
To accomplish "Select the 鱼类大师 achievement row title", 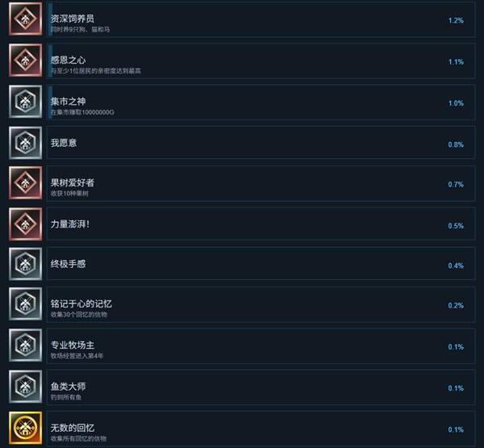I will point(69,387).
